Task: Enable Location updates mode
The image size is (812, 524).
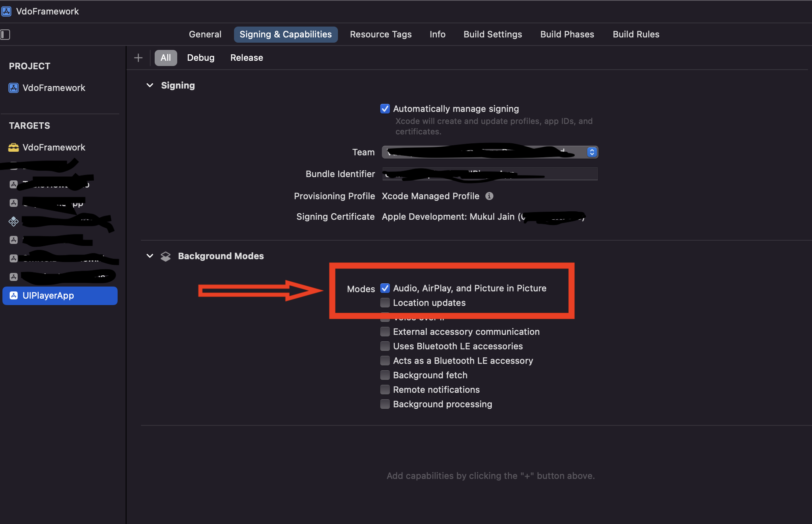Action: (x=385, y=303)
